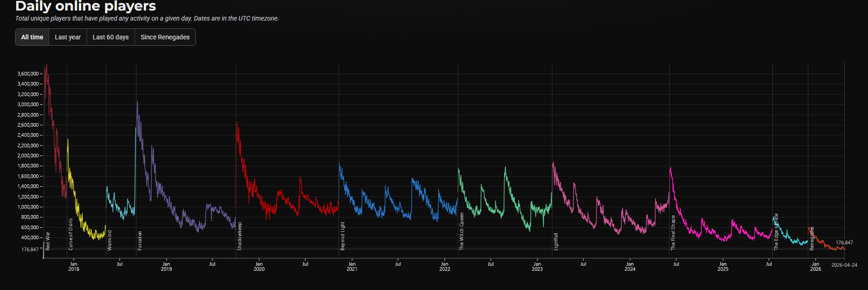This screenshot has width=868, height=290.
Task: Click the Beyond Light marker label
Action: point(342,236)
